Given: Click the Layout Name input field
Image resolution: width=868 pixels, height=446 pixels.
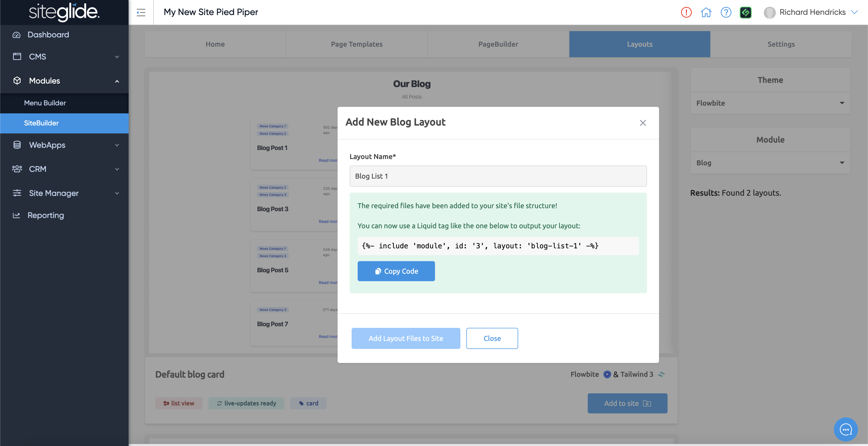Looking at the screenshot, I should click(498, 176).
